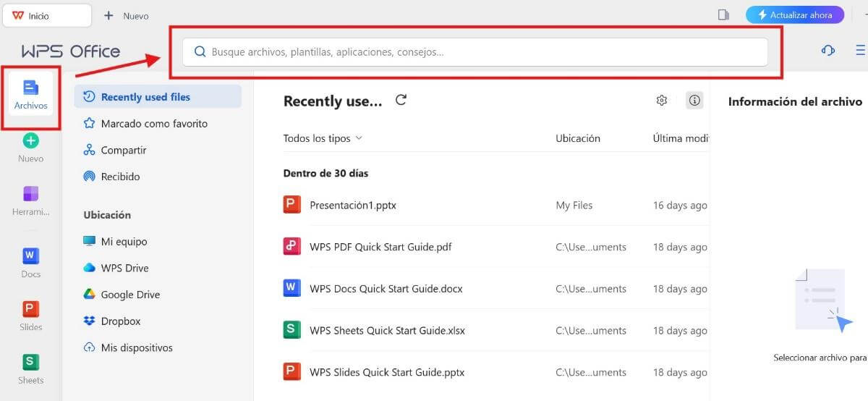Open Marcado como favorito

154,124
